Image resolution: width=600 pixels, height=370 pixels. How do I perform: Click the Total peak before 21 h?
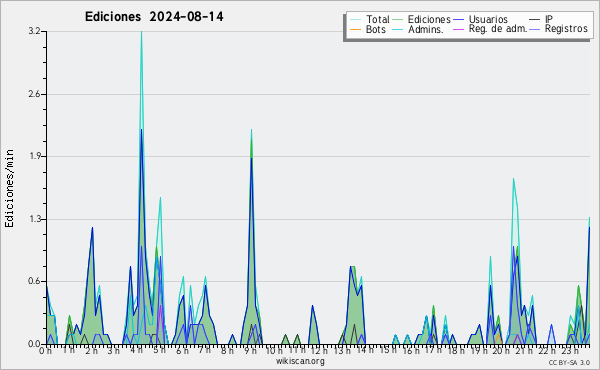tap(514, 179)
